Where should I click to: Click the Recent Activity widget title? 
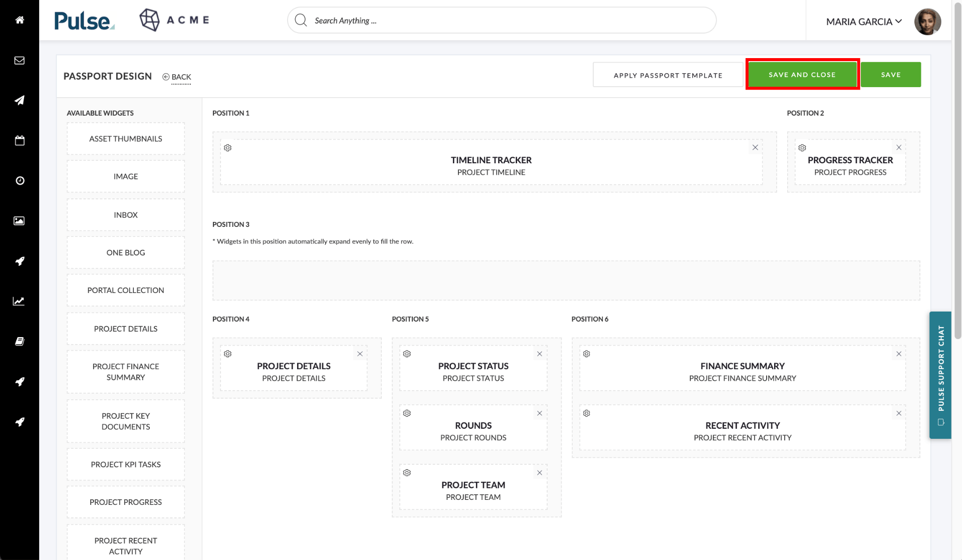743,426
